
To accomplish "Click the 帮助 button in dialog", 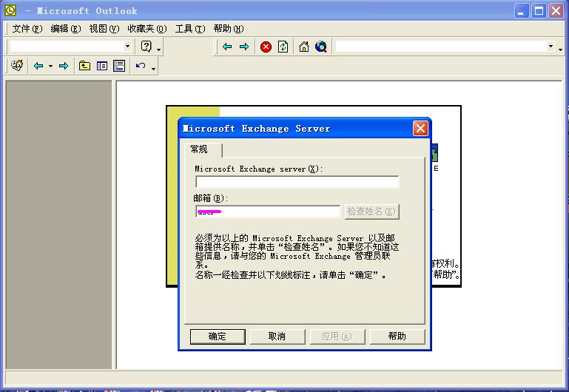I will tap(397, 337).
